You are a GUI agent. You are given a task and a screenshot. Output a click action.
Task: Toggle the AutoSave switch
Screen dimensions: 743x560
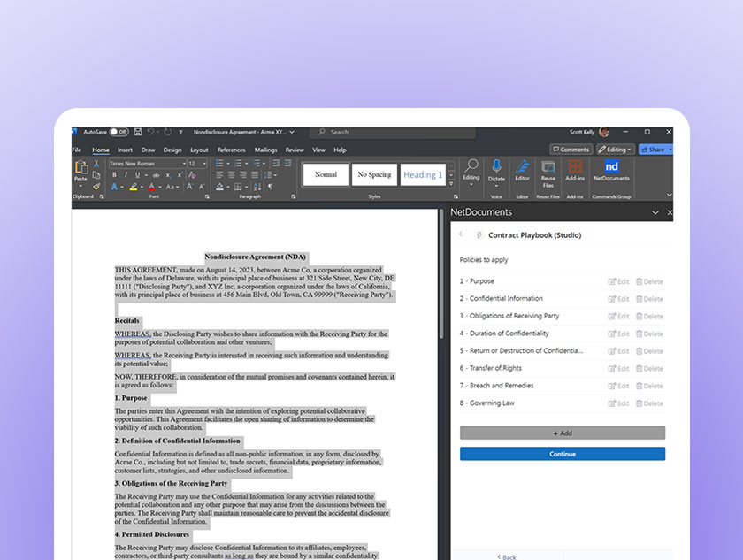point(119,132)
